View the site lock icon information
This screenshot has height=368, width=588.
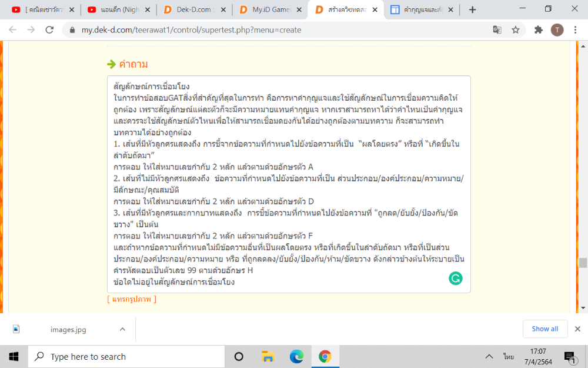[x=72, y=30]
